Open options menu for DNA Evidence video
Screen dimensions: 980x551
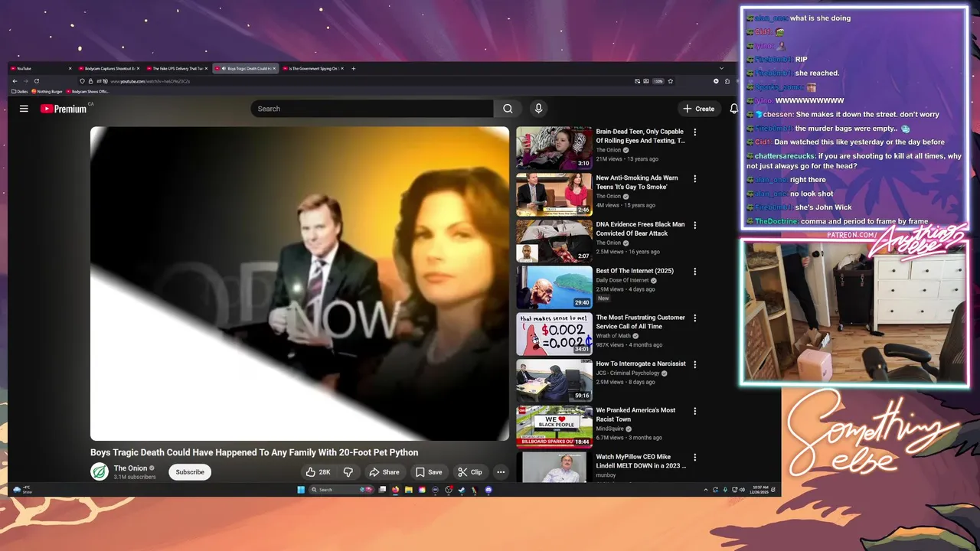[695, 225]
